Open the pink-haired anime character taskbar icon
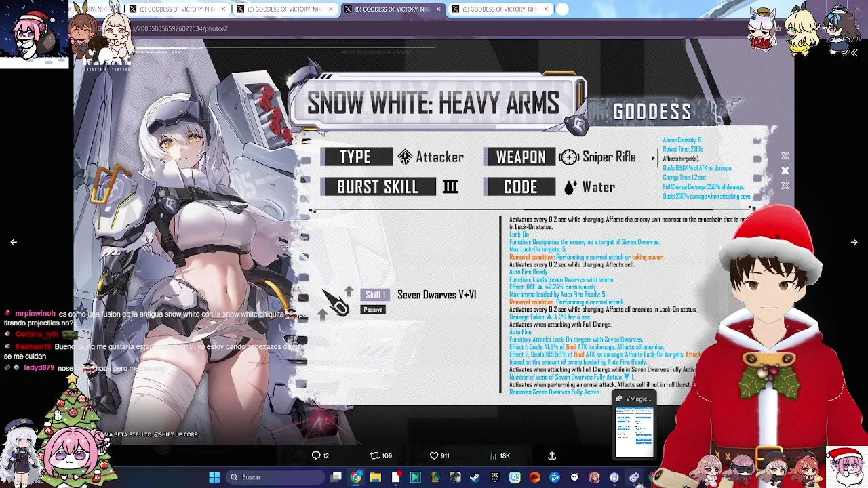Screen dimensions: 868x488 (x=594, y=477)
